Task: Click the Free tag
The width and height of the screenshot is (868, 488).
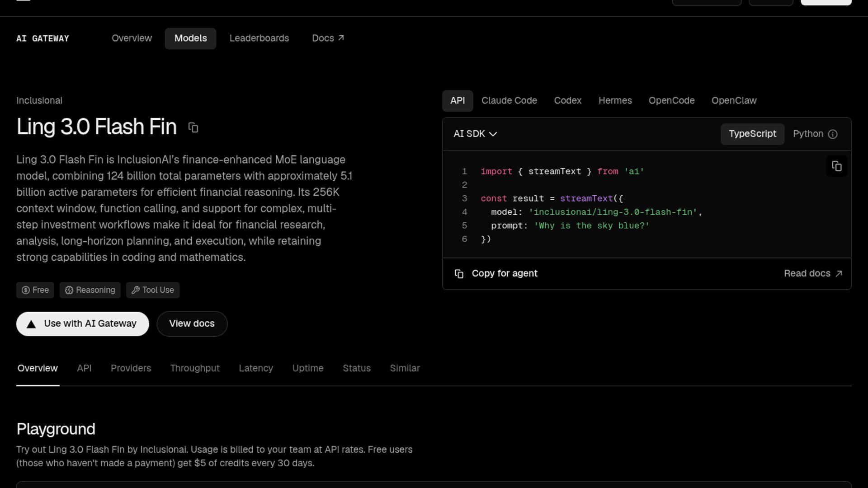Action: pos(35,290)
